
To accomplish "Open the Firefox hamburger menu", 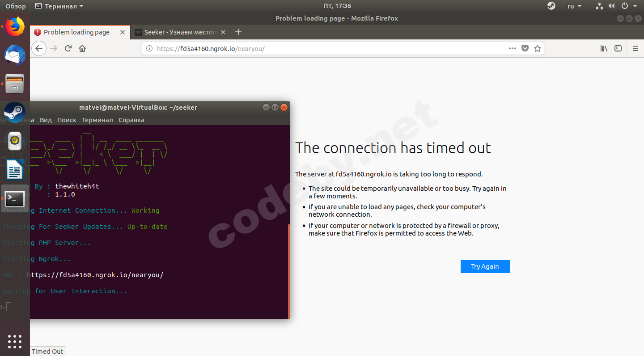I will point(636,48).
